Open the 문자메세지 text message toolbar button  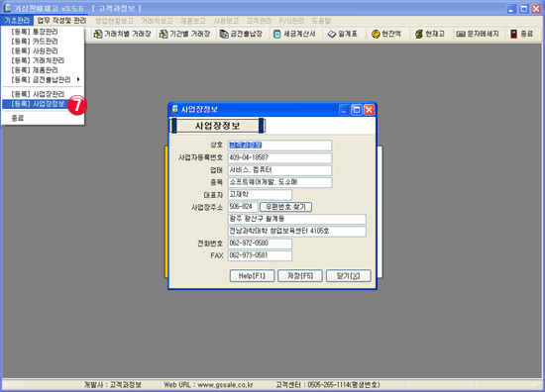(x=478, y=34)
